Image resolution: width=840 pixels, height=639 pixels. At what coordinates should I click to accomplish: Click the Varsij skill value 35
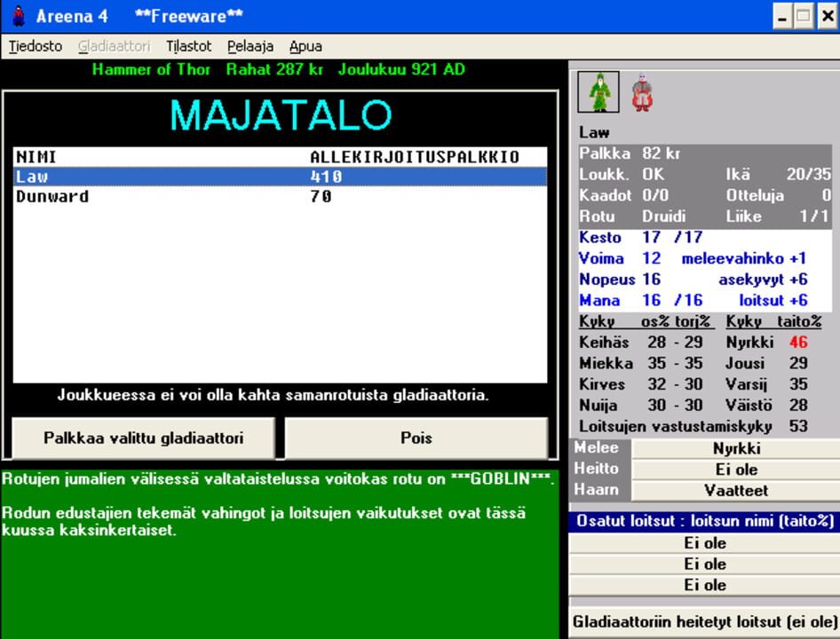798,384
